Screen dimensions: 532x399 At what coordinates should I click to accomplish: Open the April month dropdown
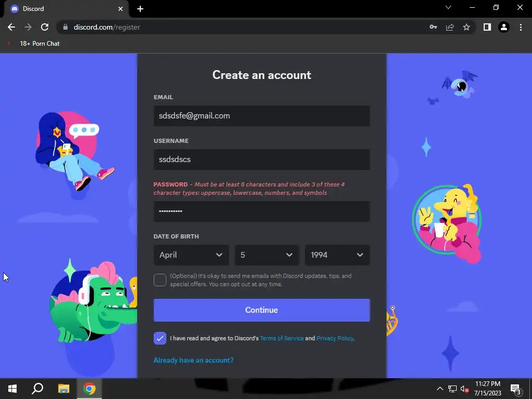191,255
